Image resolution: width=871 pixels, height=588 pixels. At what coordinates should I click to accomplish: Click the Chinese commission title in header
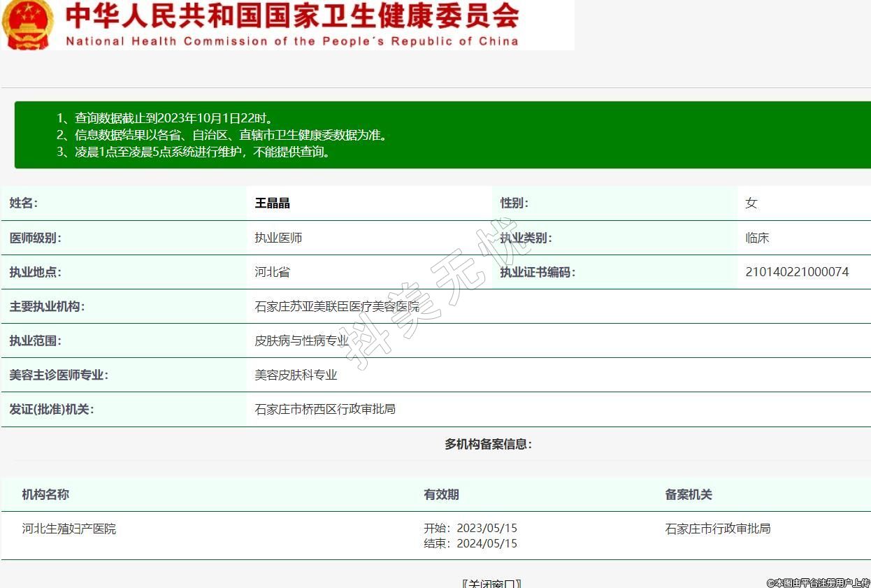[x=292, y=16]
